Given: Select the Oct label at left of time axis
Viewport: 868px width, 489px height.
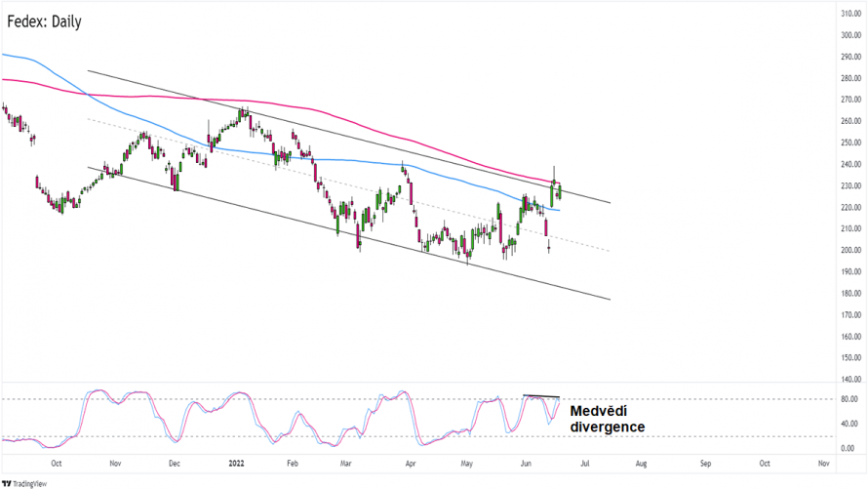Looking at the screenshot, I should click(x=56, y=464).
